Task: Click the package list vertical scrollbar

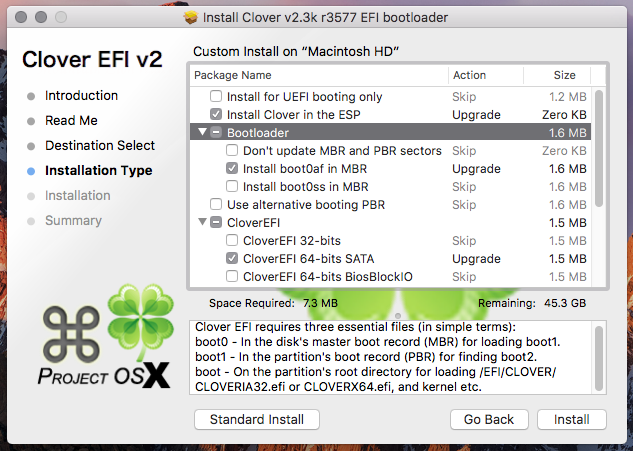Action: tap(599, 149)
